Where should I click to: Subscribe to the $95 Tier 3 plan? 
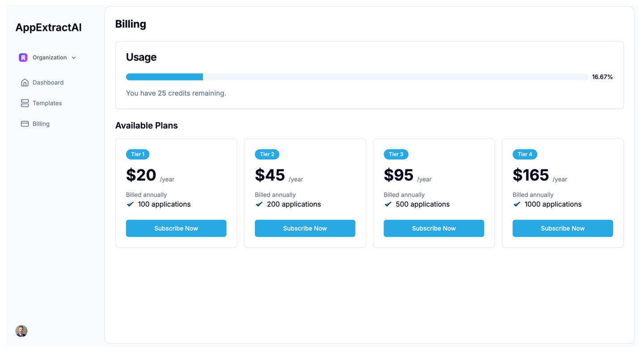433,228
